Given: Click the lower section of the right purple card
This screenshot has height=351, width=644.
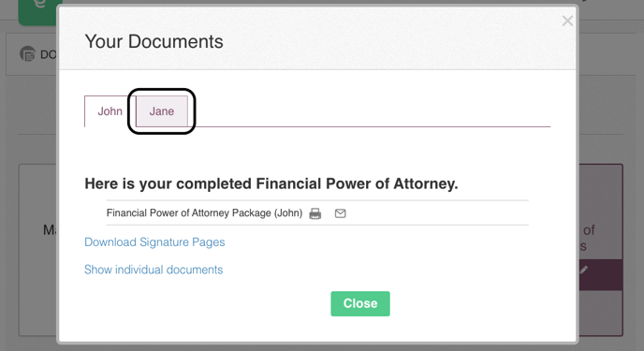Looking at the screenshot, I should coord(601,313).
